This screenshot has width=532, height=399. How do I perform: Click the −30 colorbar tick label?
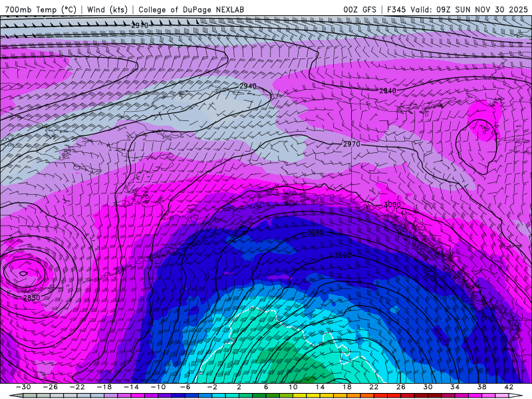(x=23, y=387)
